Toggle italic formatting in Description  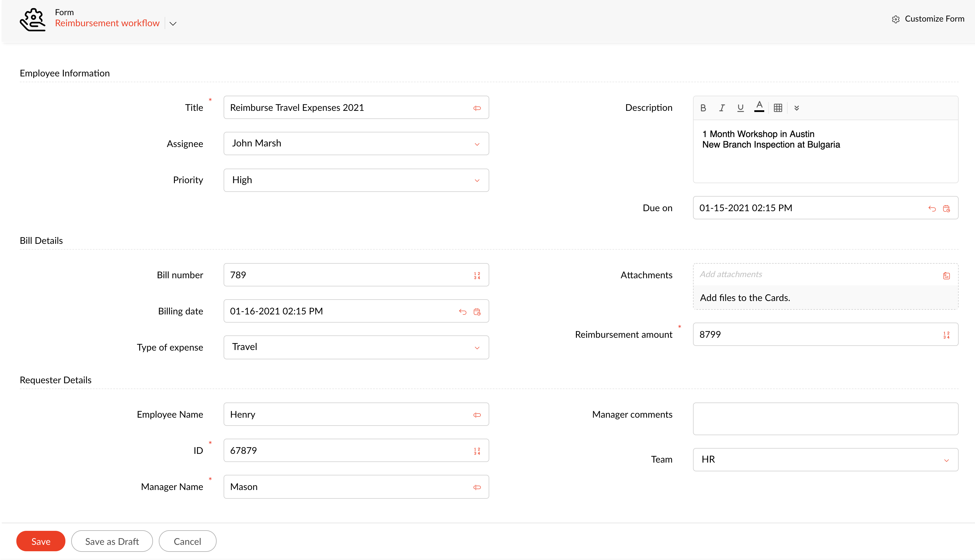coord(722,108)
